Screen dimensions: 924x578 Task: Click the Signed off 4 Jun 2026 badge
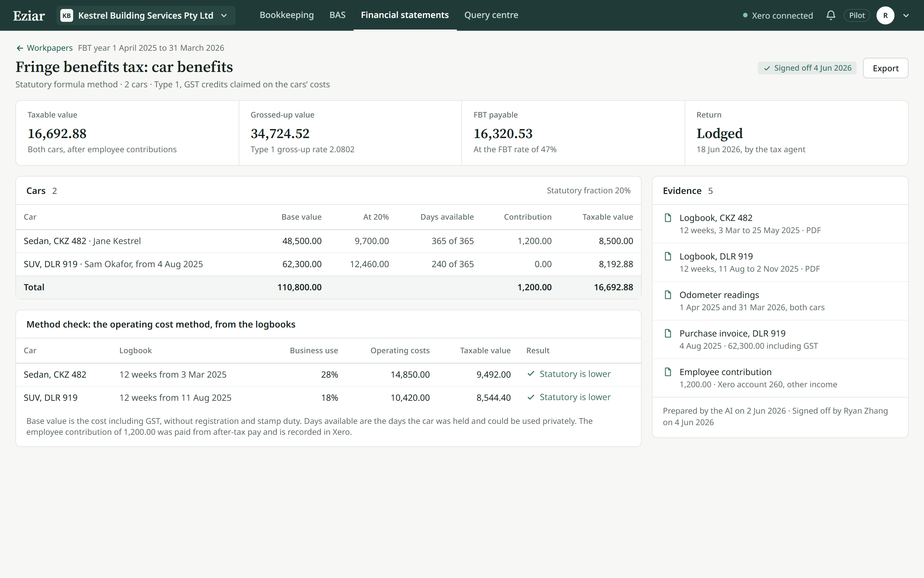coord(807,68)
